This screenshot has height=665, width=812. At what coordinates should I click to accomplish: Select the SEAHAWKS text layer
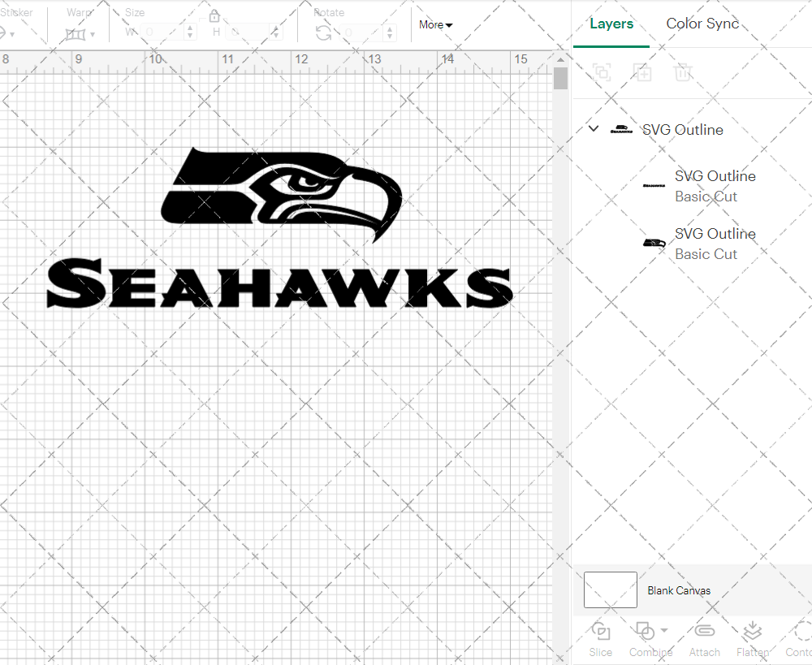pyautogui.click(x=715, y=186)
